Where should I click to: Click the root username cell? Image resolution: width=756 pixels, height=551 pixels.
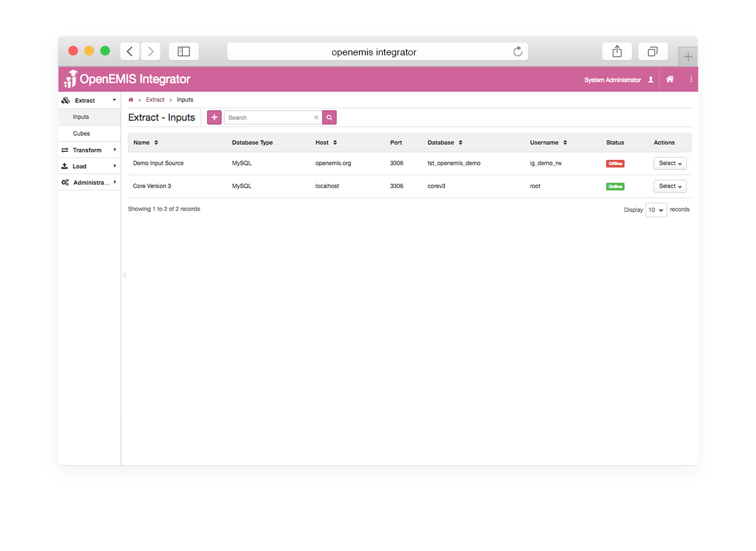pyautogui.click(x=535, y=186)
